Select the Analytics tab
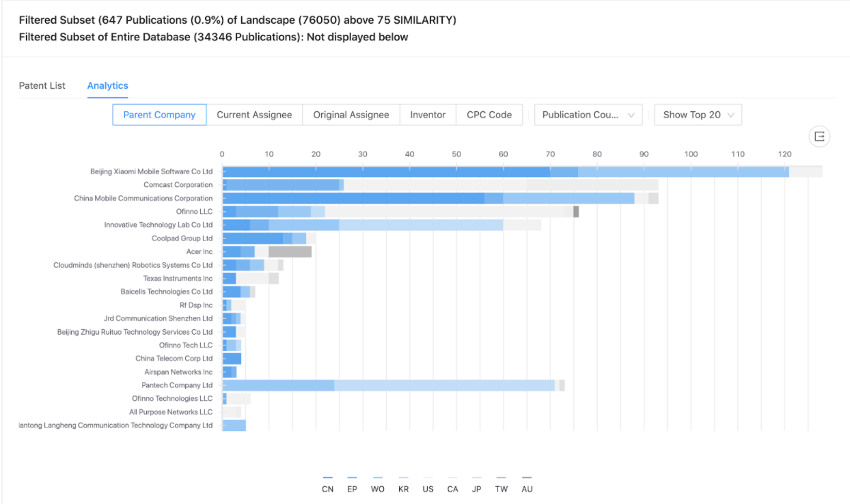Screen dimensions: 850x504 108,85
